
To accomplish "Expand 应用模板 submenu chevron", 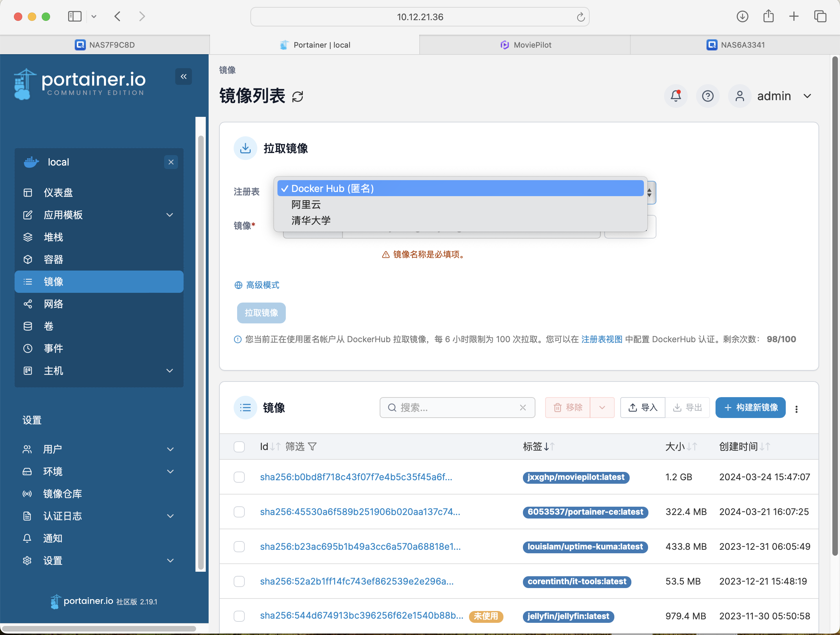I will 170,215.
